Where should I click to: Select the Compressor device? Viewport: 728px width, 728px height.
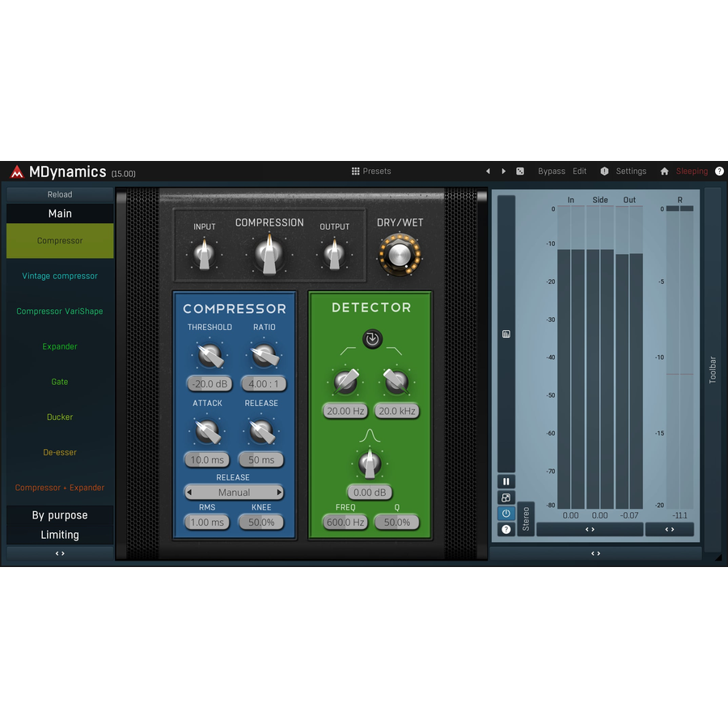coord(60,241)
